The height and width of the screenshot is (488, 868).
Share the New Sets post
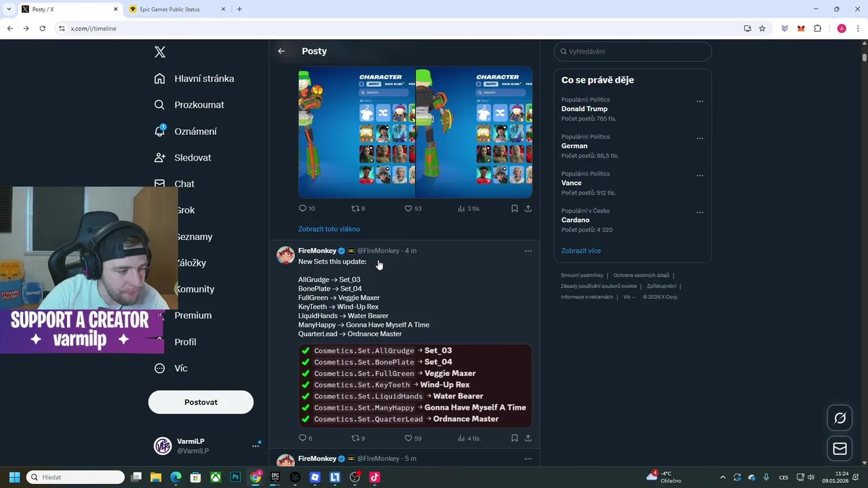coord(528,439)
